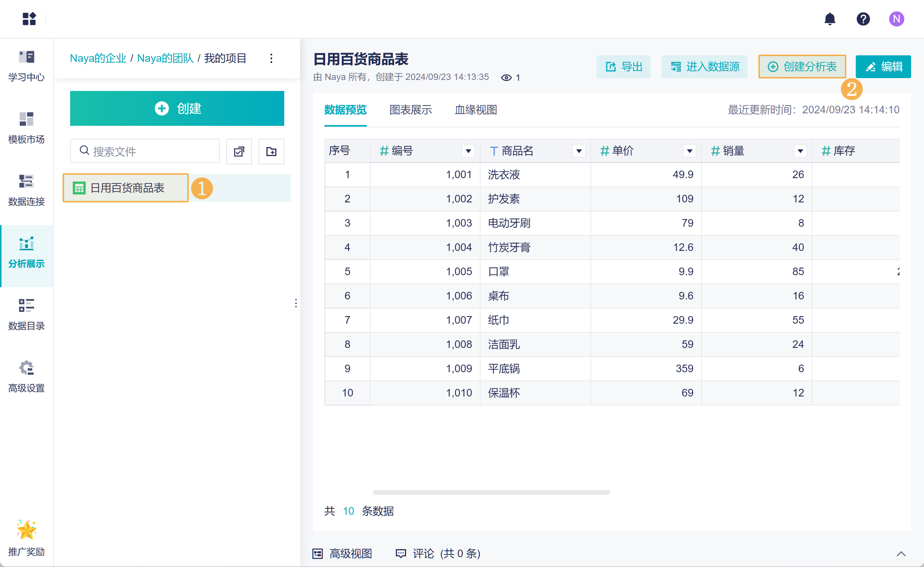
Task: Click the horizontal table scrollbar
Action: [x=491, y=492]
